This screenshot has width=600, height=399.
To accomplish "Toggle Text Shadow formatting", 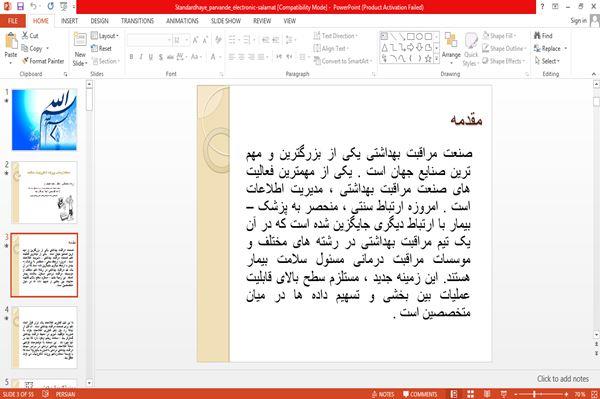I will coord(161,57).
